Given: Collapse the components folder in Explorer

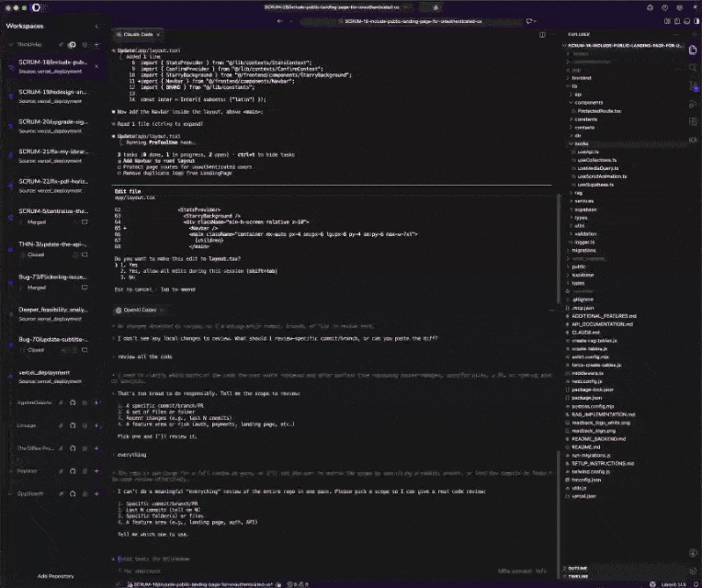Looking at the screenshot, I should pyautogui.click(x=588, y=103).
